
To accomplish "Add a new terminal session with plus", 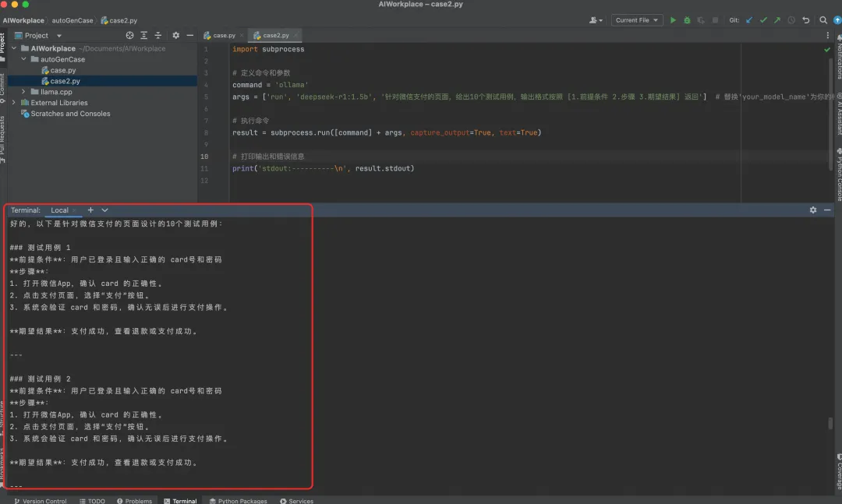I will [x=90, y=210].
